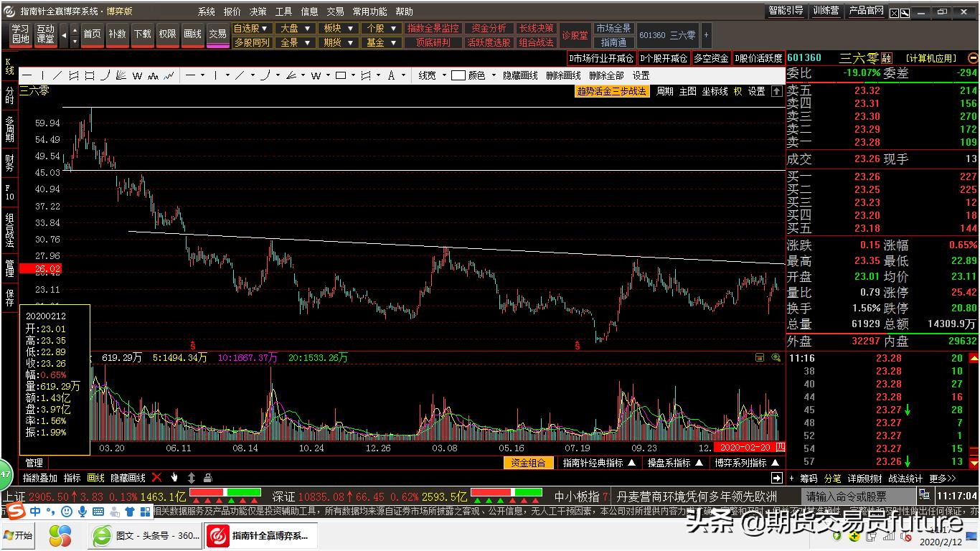This screenshot has height=551, width=980.
Task: Click the white 颜色 color swatch
Action: 458,75
